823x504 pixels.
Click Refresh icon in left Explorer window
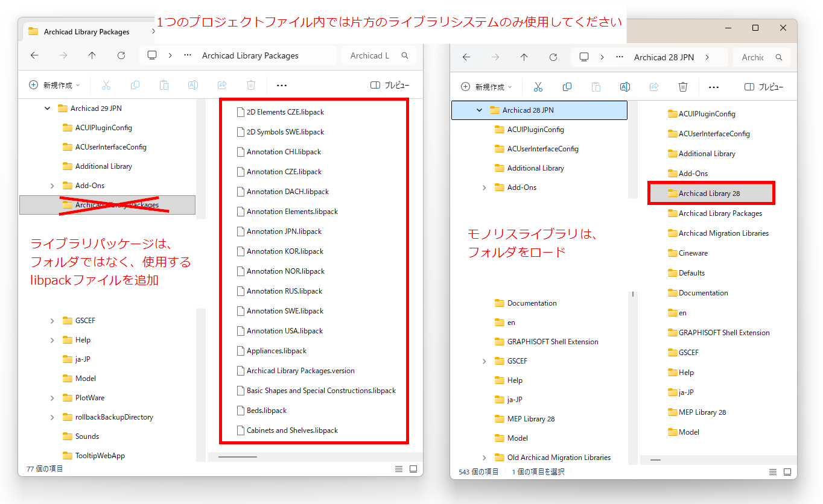point(121,55)
